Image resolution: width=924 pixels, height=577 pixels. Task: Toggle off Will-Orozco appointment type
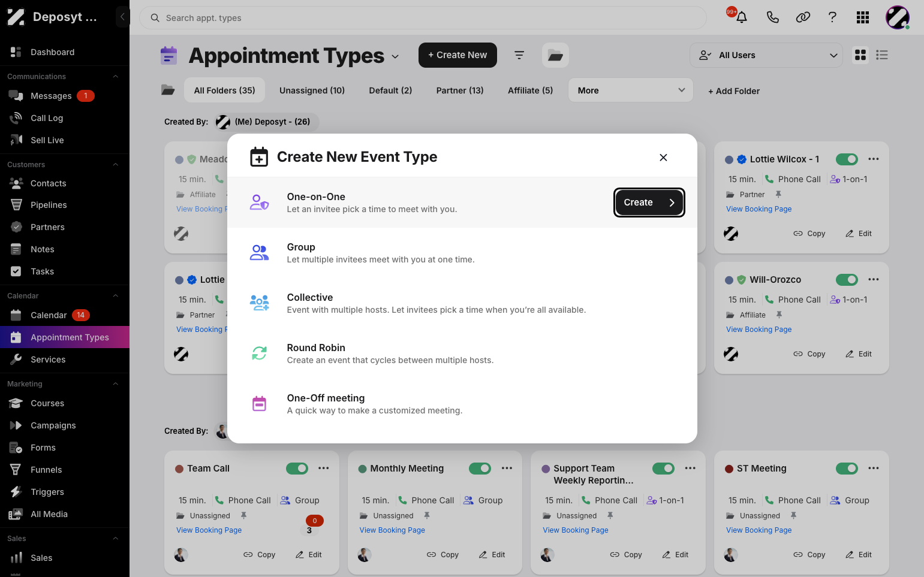pyautogui.click(x=847, y=280)
